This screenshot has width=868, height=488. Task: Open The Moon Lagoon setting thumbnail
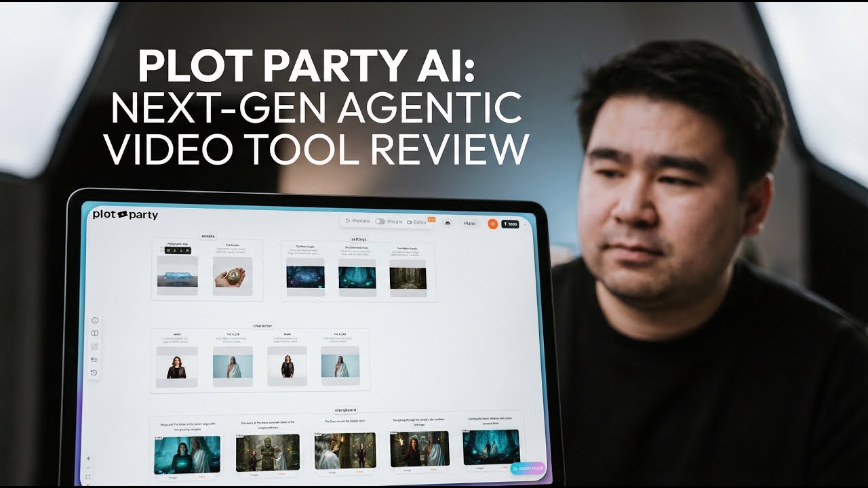(x=305, y=277)
